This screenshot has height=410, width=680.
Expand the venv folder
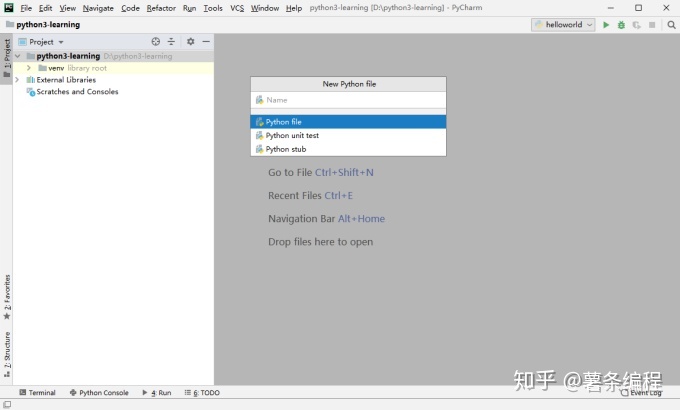pos(29,68)
